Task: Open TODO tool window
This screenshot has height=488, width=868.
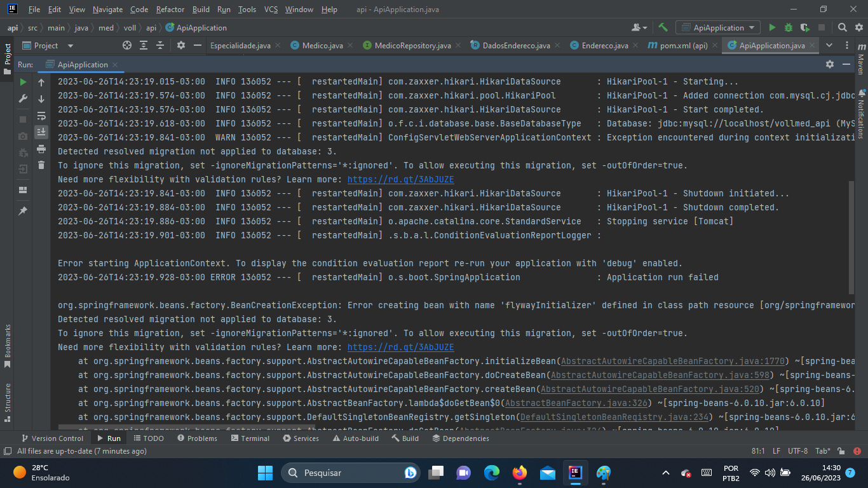Action: coord(147,438)
